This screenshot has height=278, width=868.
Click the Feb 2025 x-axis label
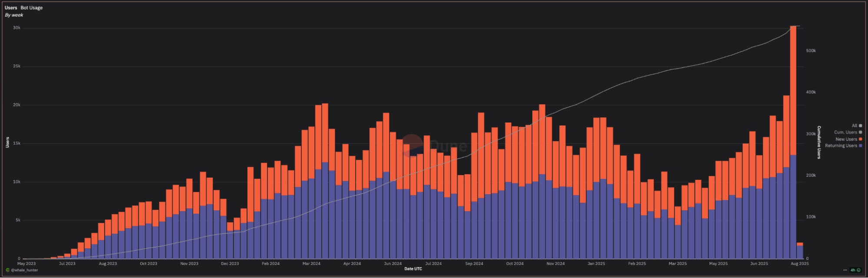[x=637, y=264]
